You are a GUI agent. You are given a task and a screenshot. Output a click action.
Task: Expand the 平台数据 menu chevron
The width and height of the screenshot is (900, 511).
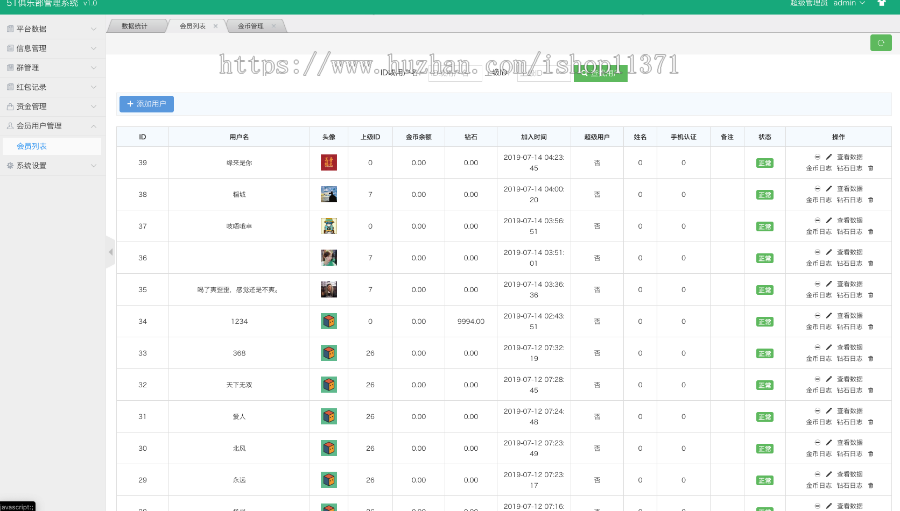(94, 29)
